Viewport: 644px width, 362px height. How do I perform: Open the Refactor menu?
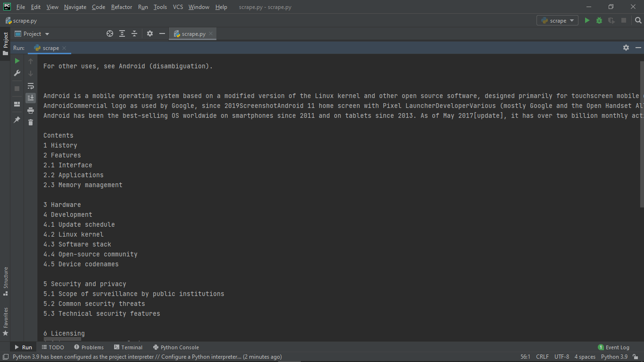coord(122,7)
